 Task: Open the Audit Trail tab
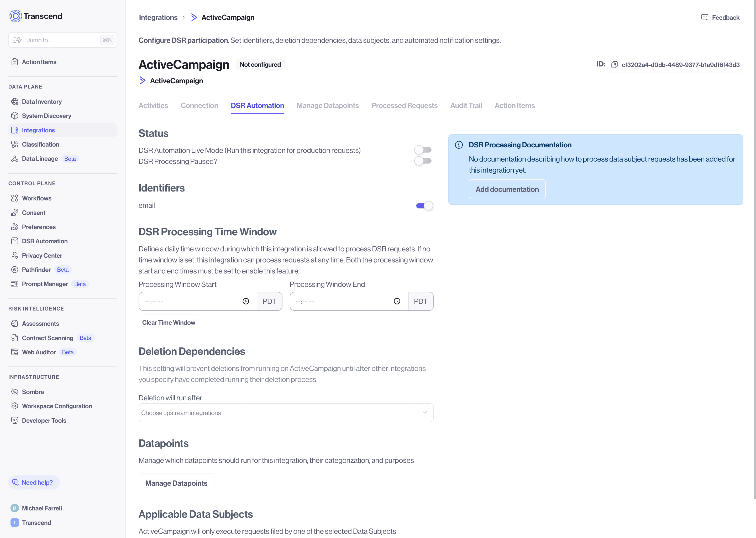pyautogui.click(x=466, y=105)
